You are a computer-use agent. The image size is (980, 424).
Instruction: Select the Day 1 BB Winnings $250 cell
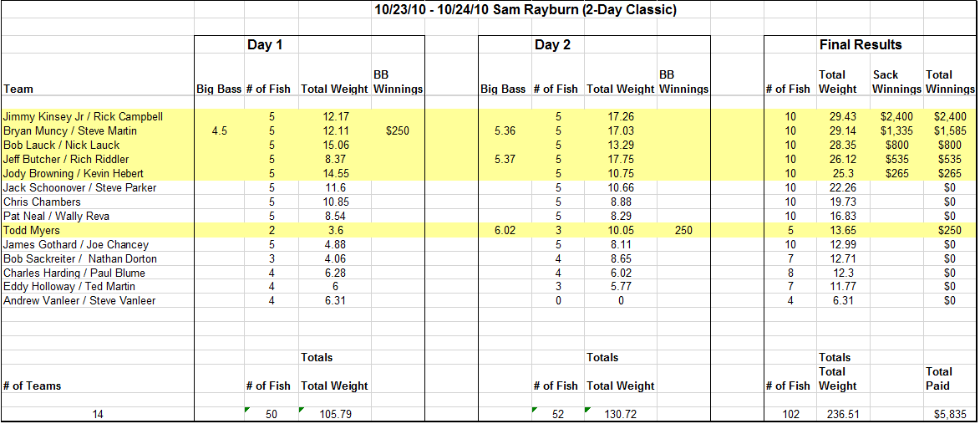tap(398, 131)
